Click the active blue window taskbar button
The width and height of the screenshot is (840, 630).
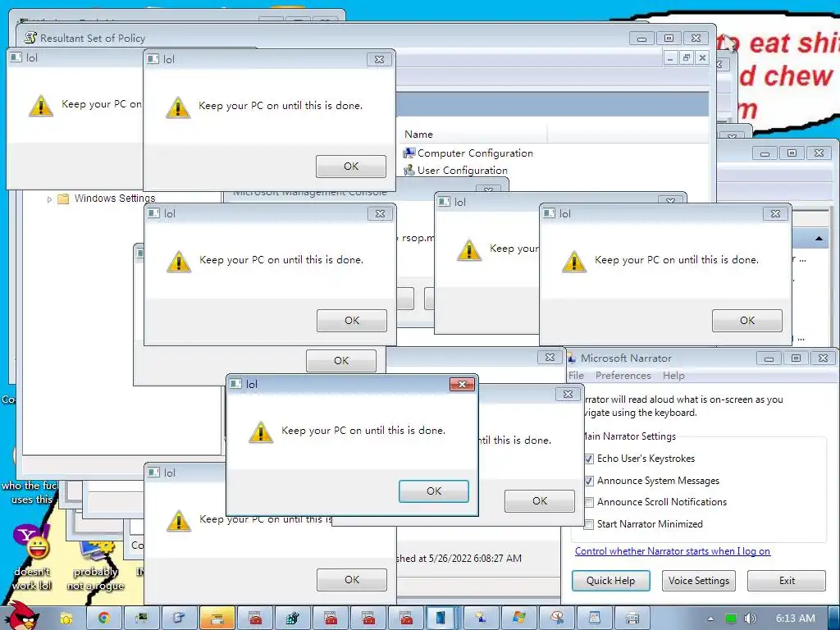pyautogui.click(x=442, y=619)
